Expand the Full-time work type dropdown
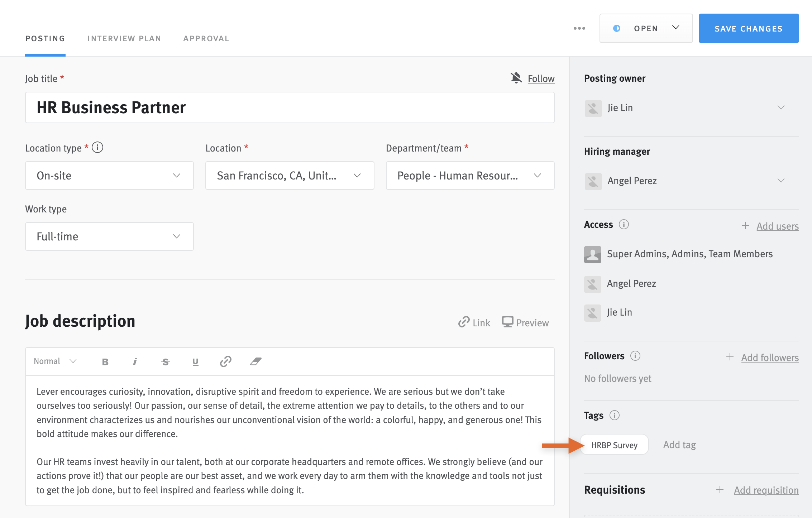Viewport: 812px width, 518px height. [109, 236]
